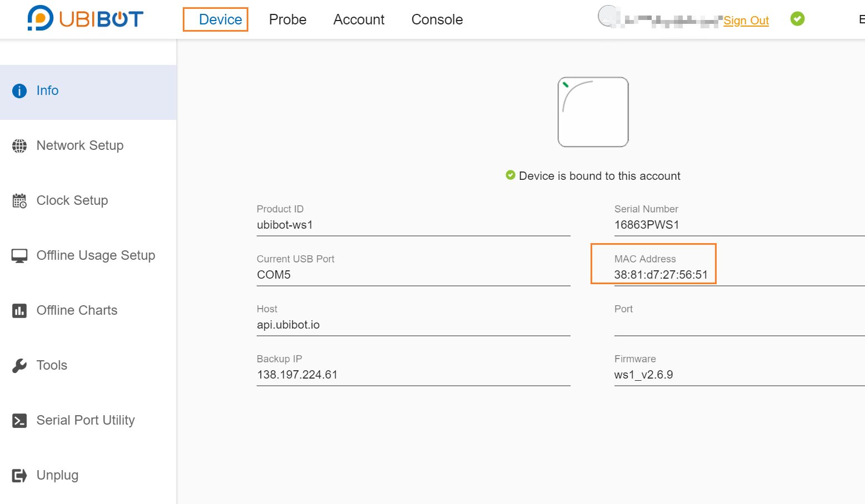The height and width of the screenshot is (504, 865).
Task: Open Network Setup from sidebar
Action: point(88,145)
